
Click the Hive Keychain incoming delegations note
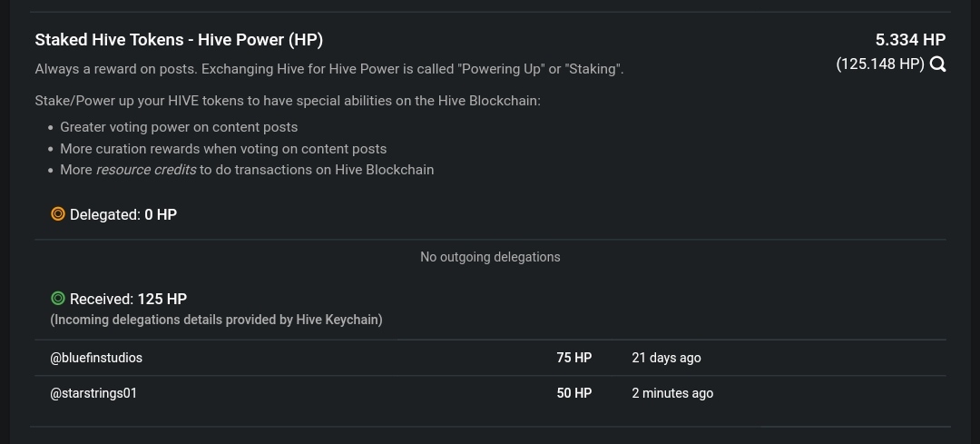(216, 320)
